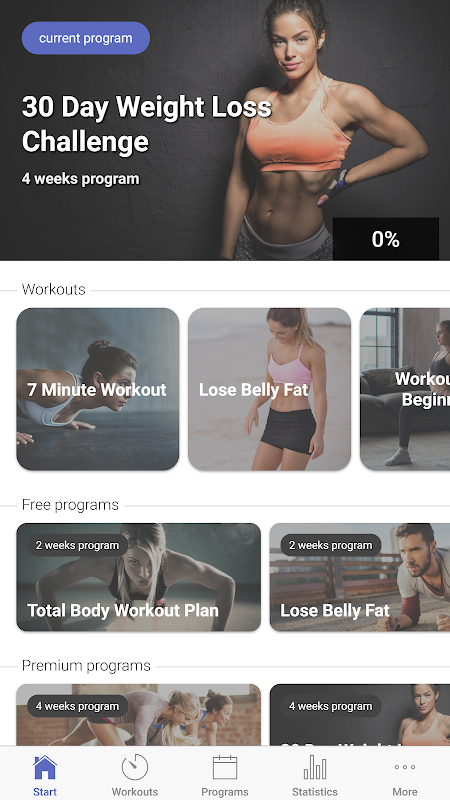Open premium 30 Day Weight Loss card
Screen dimensions: 450x800
(x=360, y=715)
